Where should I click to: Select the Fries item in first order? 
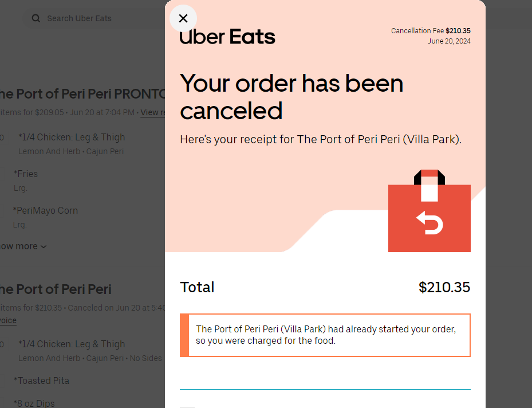click(27, 174)
